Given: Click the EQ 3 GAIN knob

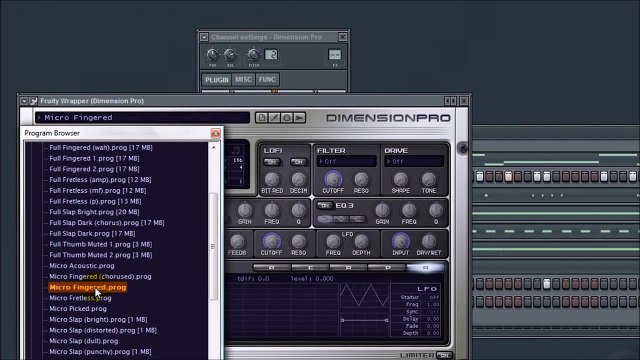Looking at the screenshot, I should (x=382, y=210).
